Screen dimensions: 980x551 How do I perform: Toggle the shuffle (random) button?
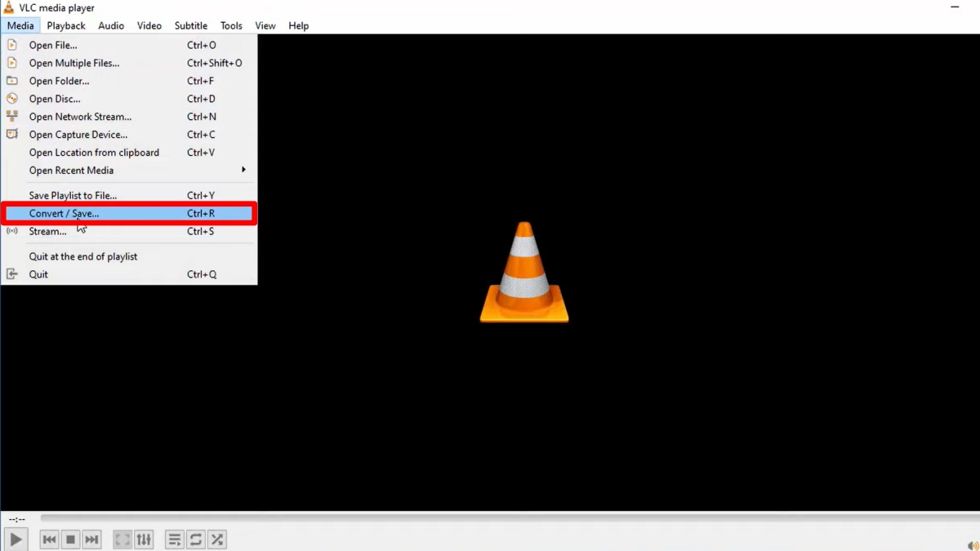(x=217, y=540)
